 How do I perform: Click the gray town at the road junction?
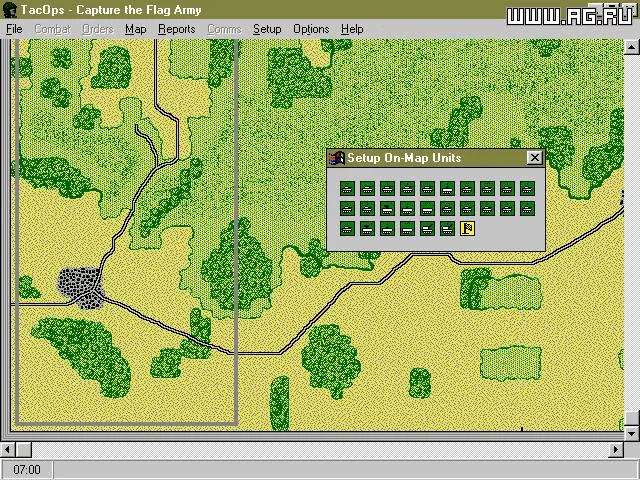[x=80, y=288]
